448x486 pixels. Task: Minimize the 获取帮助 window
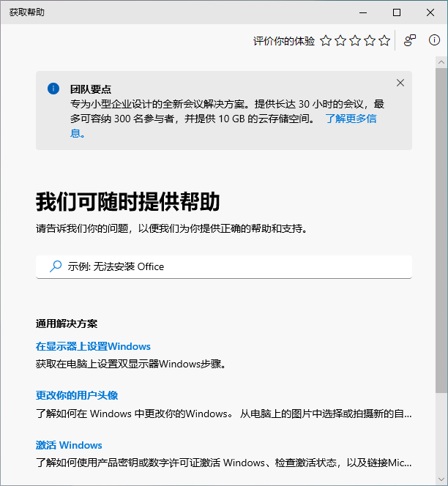click(x=363, y=12)
